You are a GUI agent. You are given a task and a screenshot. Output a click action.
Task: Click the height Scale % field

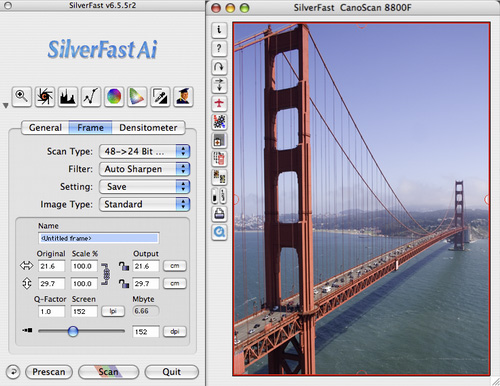(x=84, y=284)
